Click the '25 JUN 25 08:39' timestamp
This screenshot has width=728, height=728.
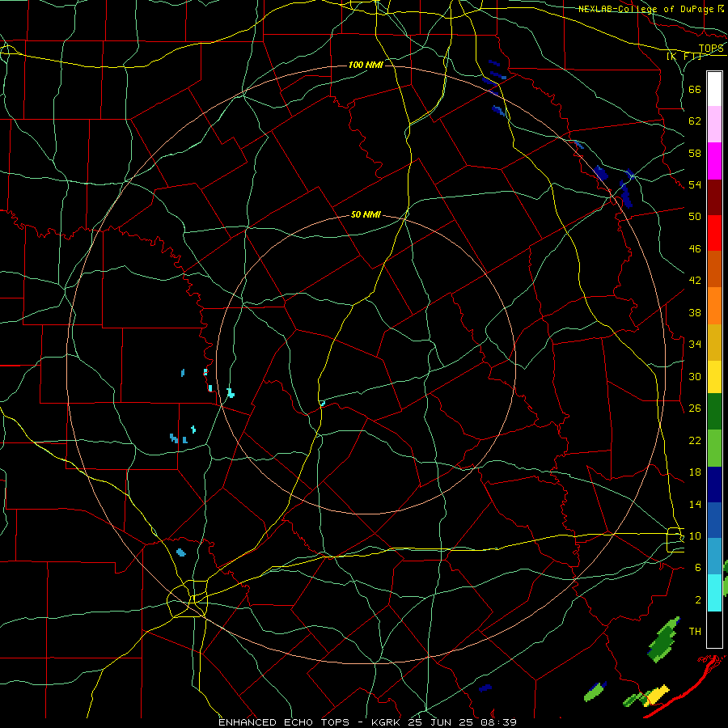coord(462,722)
